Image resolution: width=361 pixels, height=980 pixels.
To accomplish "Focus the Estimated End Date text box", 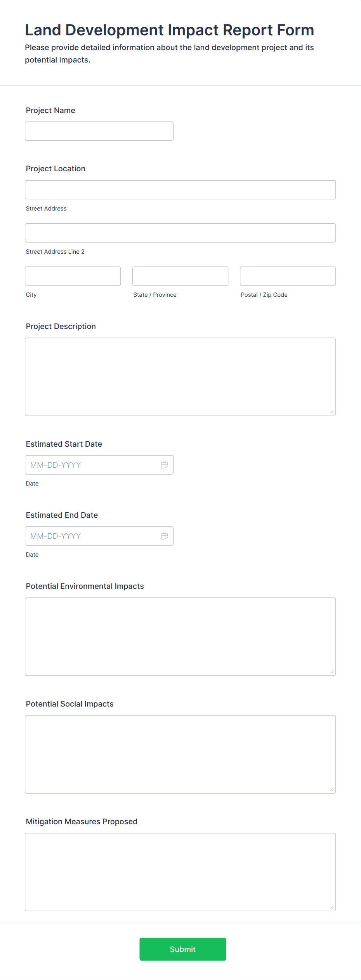I will 93,536.
